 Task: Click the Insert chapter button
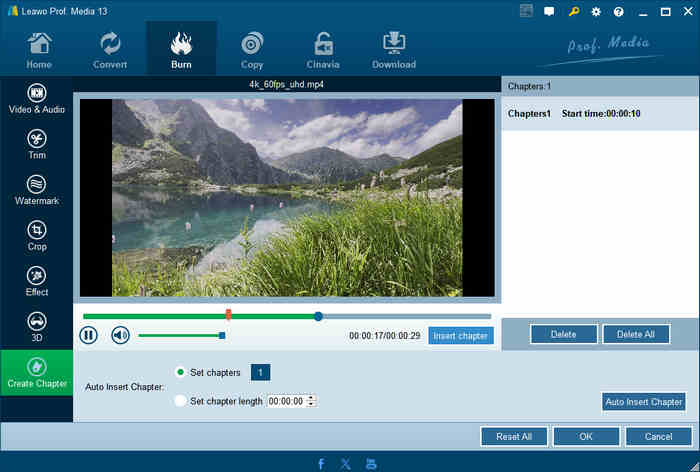[461, 336]
